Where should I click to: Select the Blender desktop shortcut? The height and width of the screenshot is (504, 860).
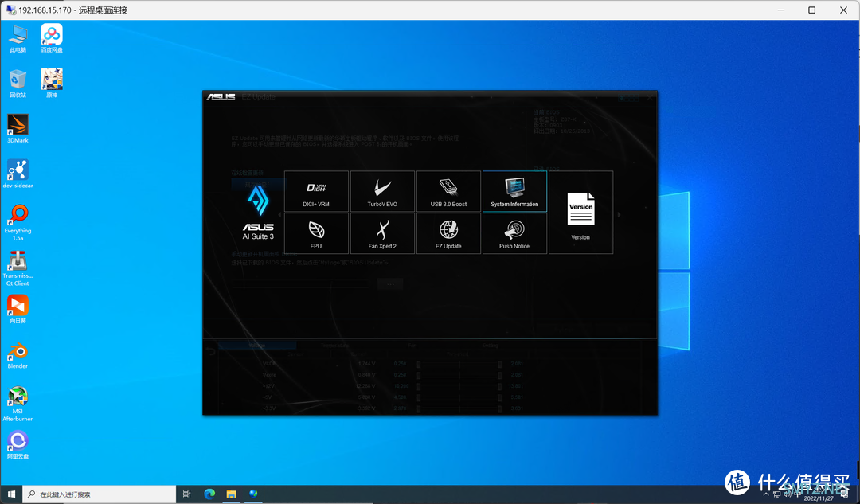[18, 354]
